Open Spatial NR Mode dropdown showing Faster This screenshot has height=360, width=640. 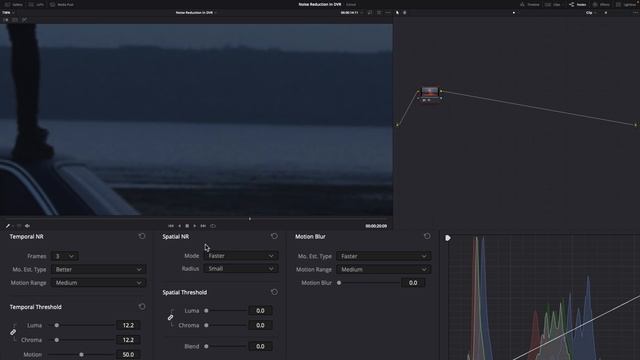point(240,256)
